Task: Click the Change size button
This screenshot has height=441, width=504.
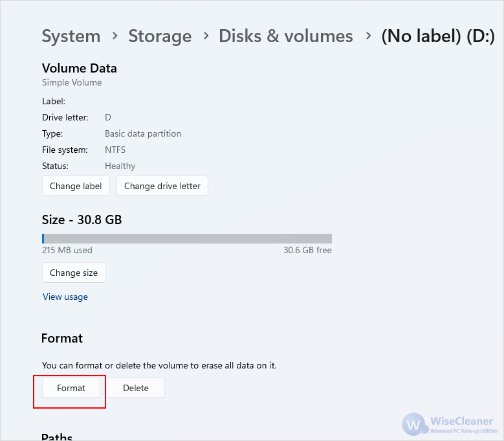Action: (x=74, y=273)
